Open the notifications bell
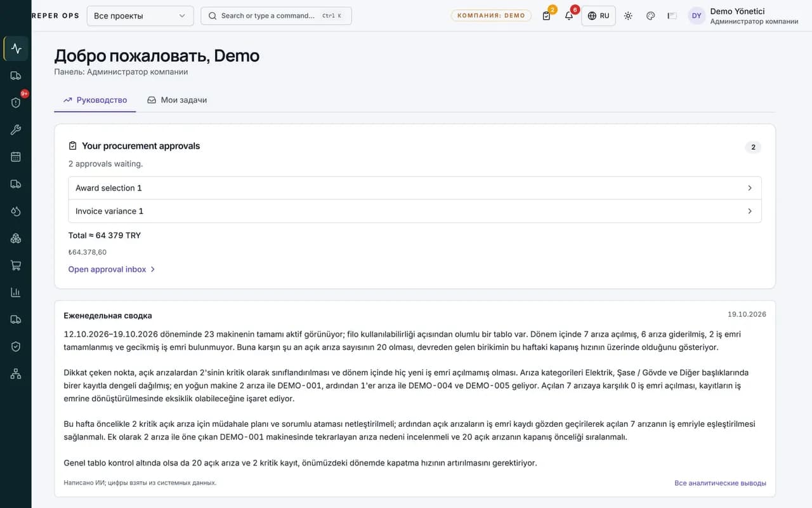 (x=569, y=16)
